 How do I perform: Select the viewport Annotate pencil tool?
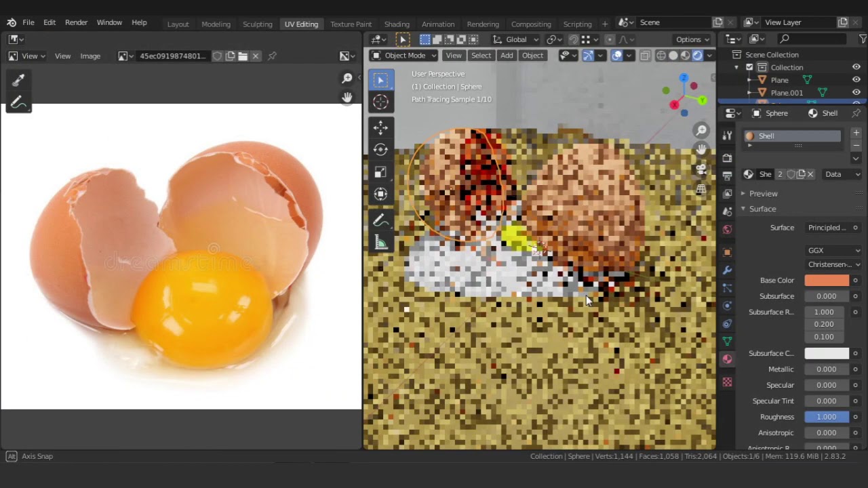(x=380, y=220)
